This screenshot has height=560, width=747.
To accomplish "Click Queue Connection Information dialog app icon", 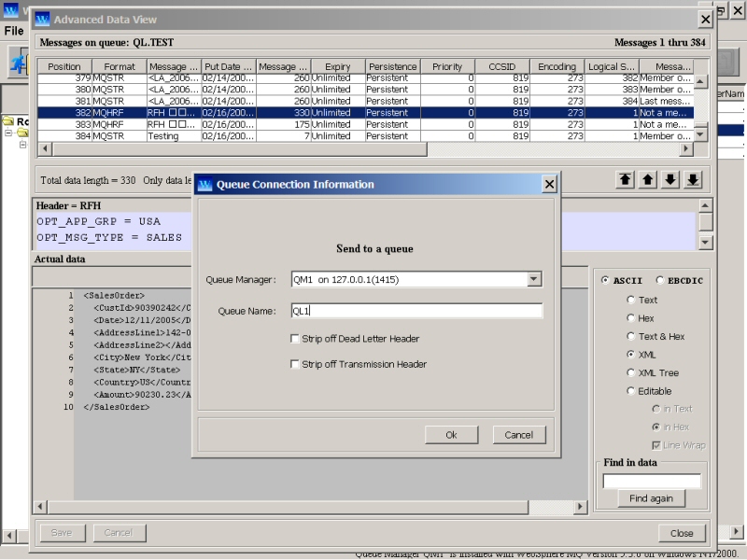I will [x=204, y=184].
